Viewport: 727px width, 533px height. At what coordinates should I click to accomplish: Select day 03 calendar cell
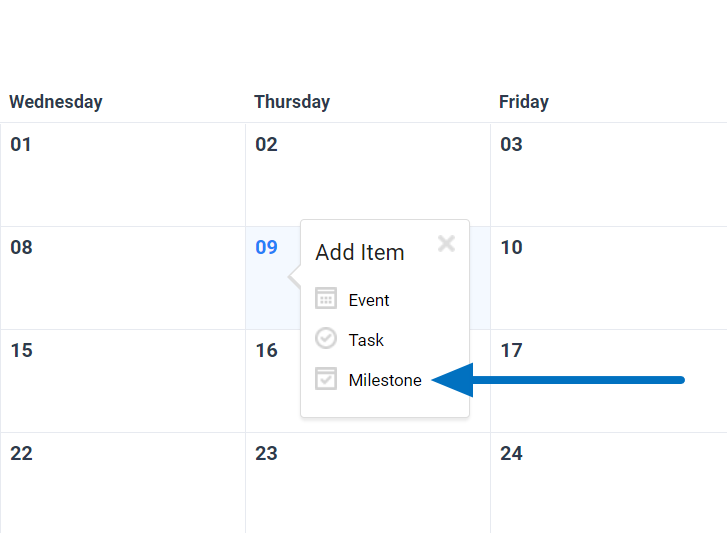click(608, 175)
